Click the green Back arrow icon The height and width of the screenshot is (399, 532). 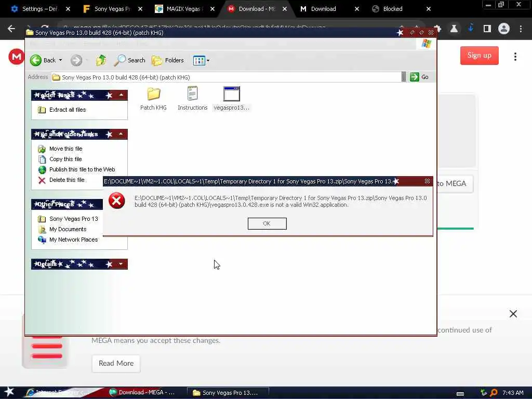pos(36,60)
